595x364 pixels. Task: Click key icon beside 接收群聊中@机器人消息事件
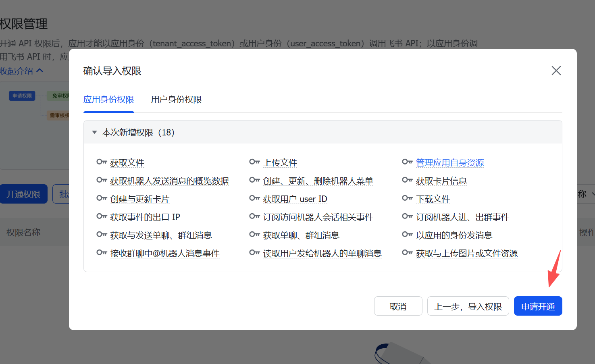(x=102, y=253)
